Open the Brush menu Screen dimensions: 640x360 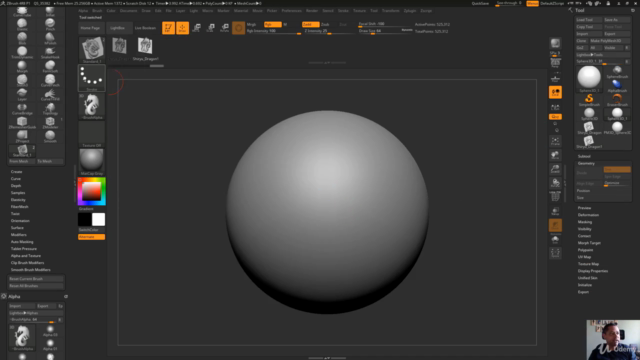tap(97, 11)
